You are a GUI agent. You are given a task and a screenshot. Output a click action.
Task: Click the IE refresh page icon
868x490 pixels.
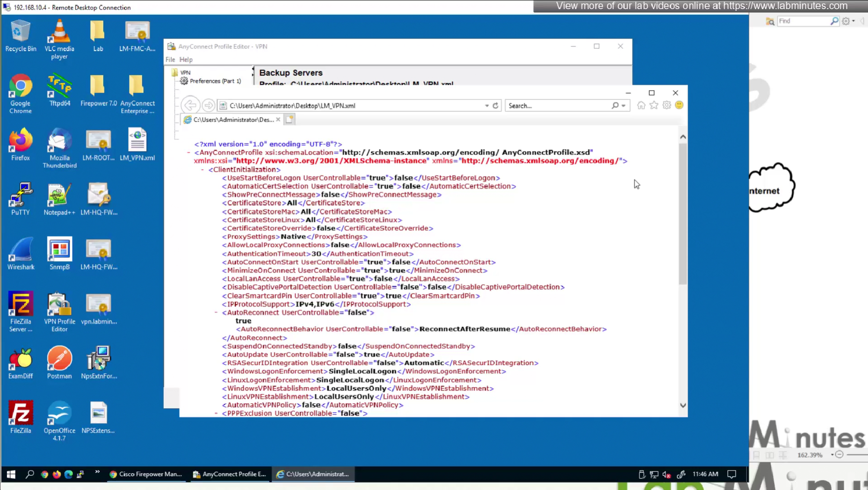[x=496, y=106]
